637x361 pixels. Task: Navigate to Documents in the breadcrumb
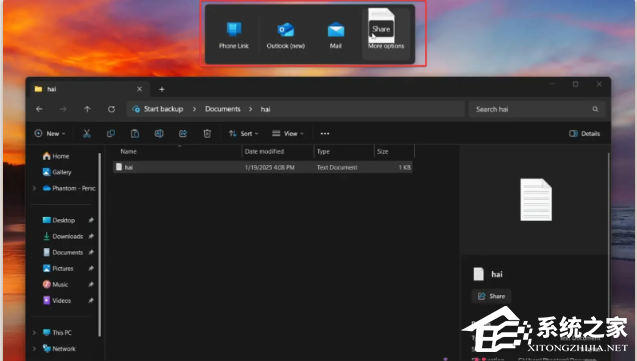(x=223, y=109)
